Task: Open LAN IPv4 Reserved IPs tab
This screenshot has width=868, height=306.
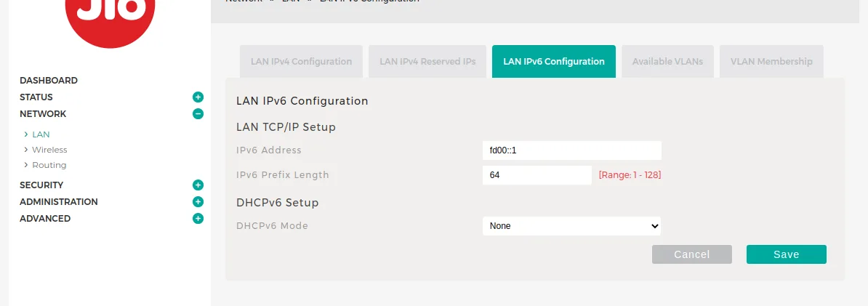Action: 427,62
